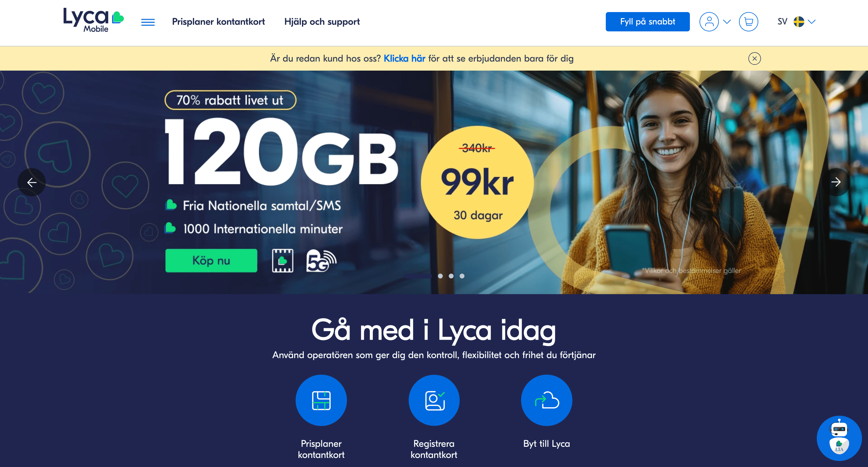The width and height of the screenshot is (868, 467).
Task: Open Hjälp och support menu item
Action: [x=322, y=22]
